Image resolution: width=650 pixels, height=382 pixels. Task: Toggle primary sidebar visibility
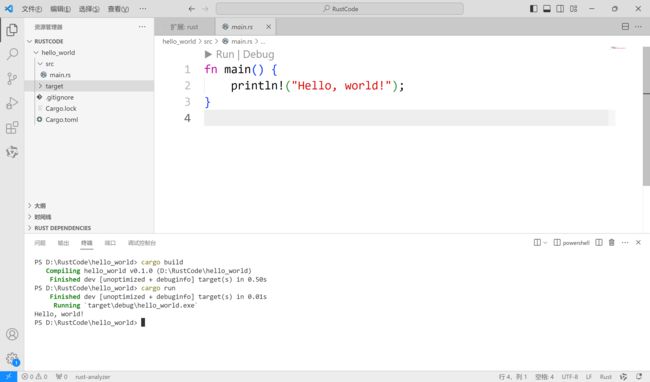pyautogui.click(x=534, y=9)
